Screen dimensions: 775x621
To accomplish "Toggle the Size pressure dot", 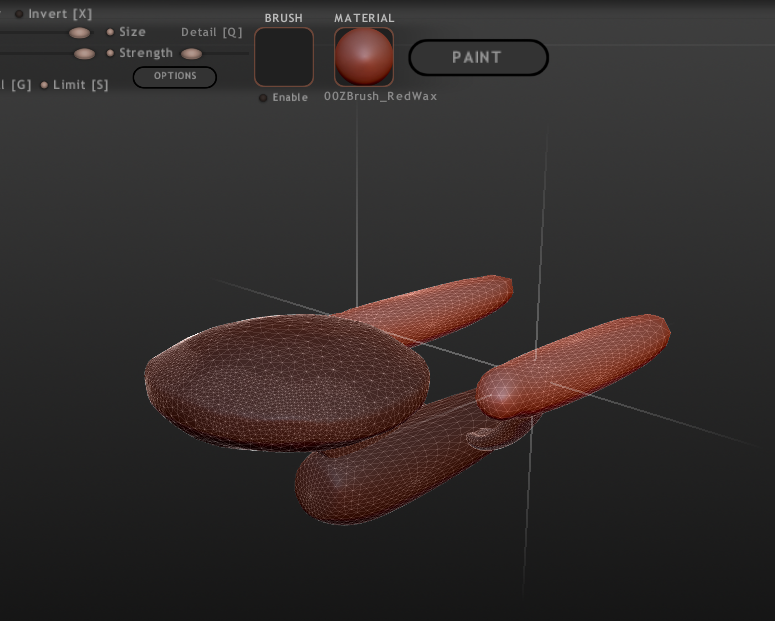I will point(110,32).
